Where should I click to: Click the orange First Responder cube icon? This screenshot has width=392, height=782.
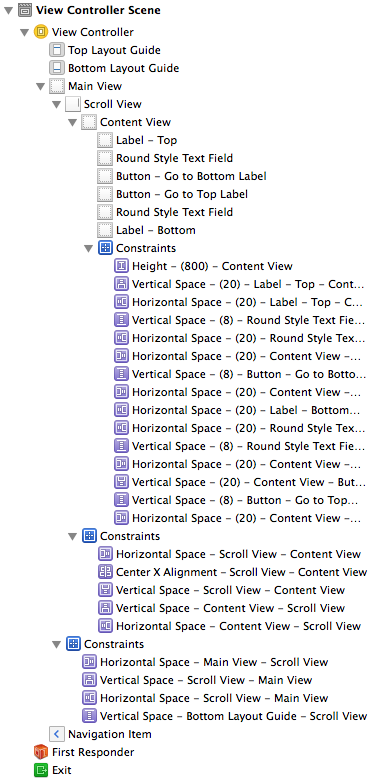40,752
